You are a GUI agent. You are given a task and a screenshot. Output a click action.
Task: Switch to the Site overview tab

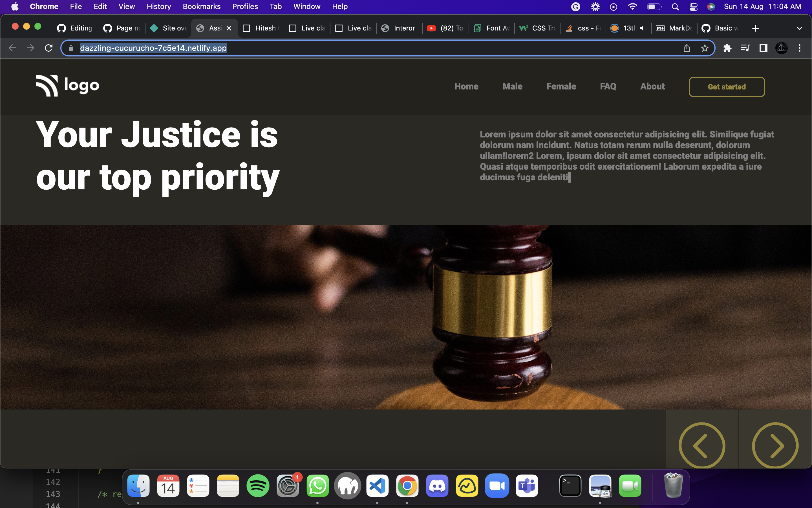168,28
